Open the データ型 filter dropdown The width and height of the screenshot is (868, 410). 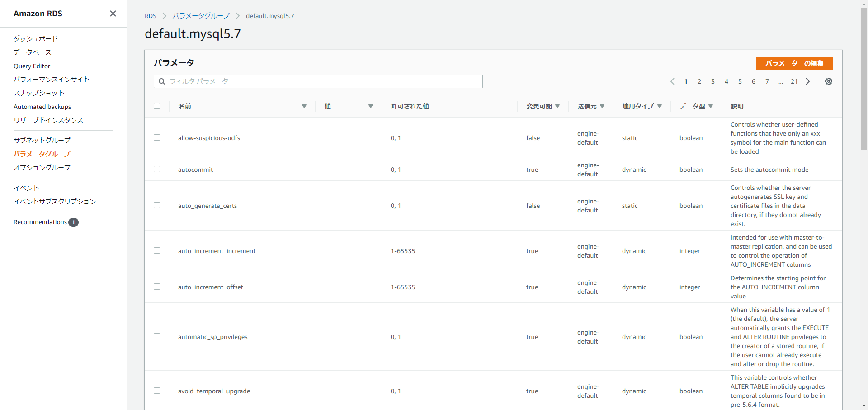pyautogui.click(x=712, y=106)
